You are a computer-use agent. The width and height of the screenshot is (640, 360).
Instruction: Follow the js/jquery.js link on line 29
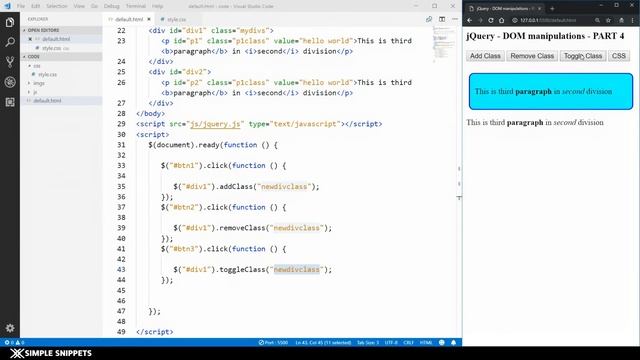pos(215,124)
